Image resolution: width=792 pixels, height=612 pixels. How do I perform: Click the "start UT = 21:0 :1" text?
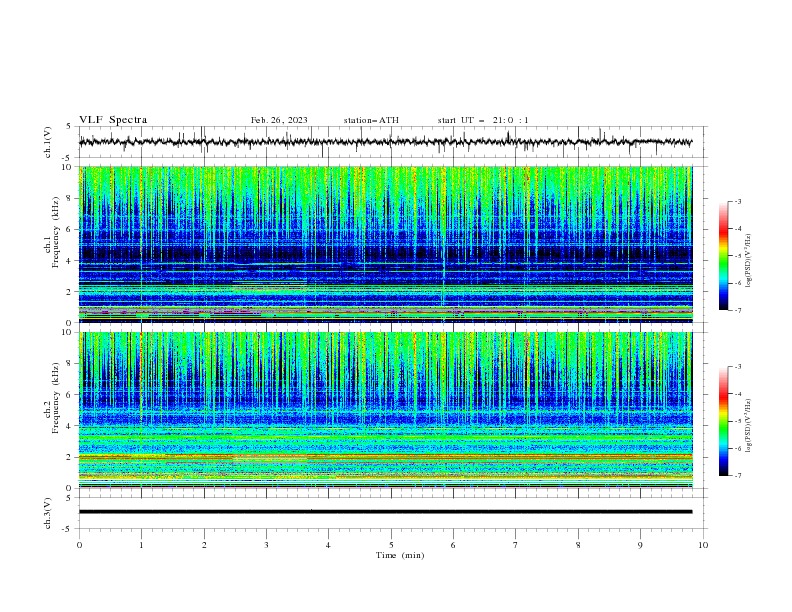point(483,120)
